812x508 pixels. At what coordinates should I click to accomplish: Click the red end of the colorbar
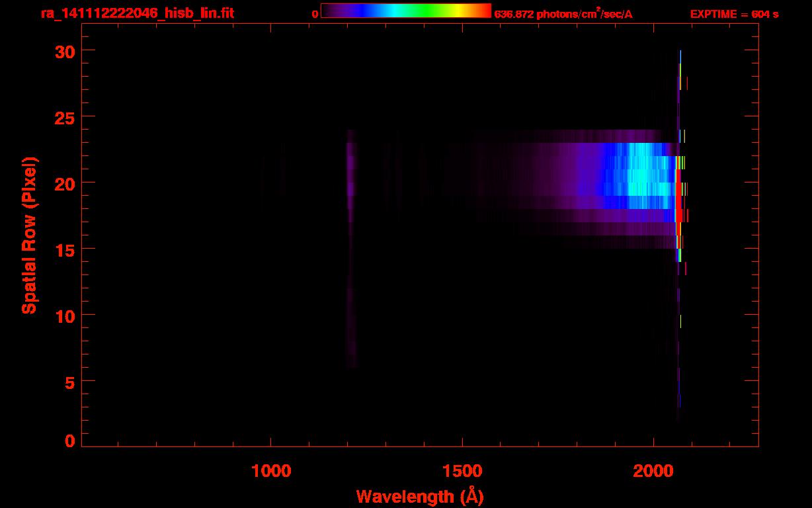[x=483, y=11]
